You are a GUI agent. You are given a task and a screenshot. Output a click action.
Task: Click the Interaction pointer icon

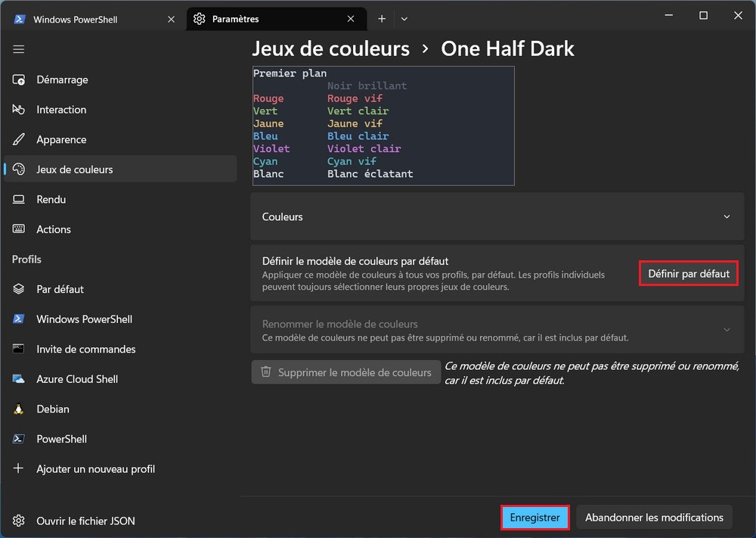[x=18, y=110]
